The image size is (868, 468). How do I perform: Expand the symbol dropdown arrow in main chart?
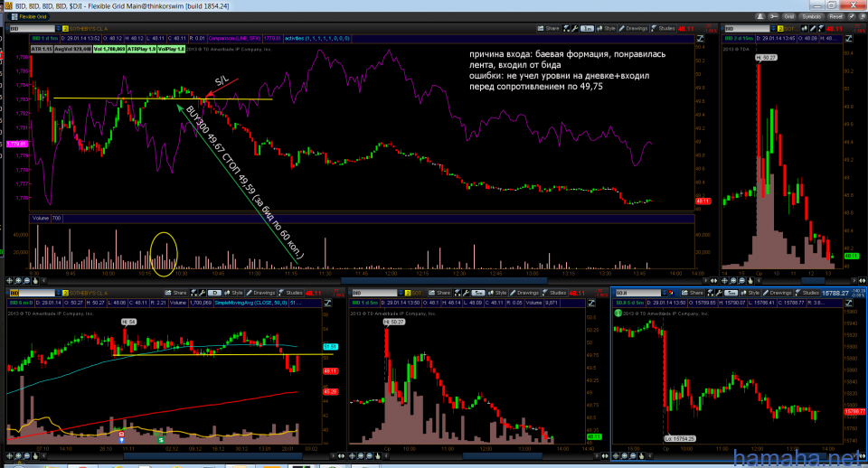pyautogui.click(x=58, y=29)
